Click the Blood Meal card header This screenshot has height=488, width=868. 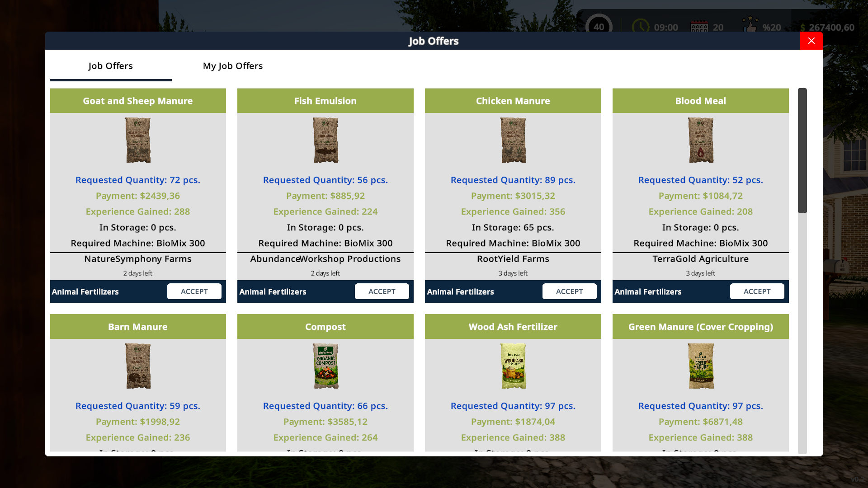[701, 101]
